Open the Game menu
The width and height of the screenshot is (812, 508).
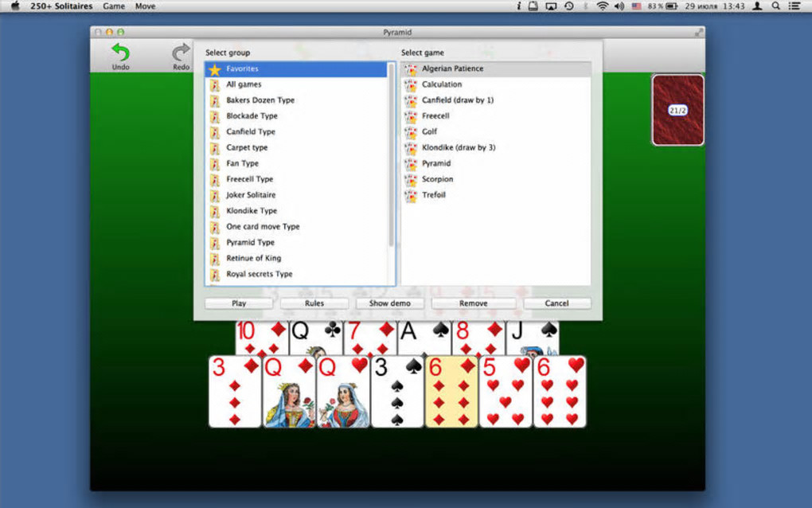(x=113, y=6)
